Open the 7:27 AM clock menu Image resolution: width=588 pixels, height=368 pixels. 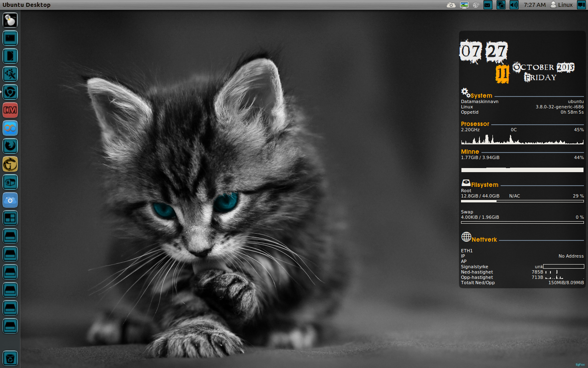[535, 5]
